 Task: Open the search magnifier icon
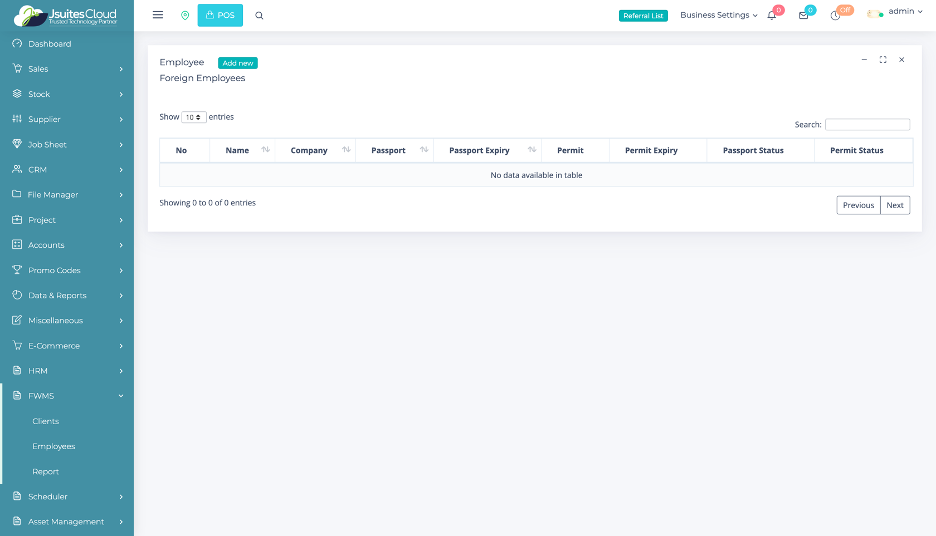[x=259, y=15]
